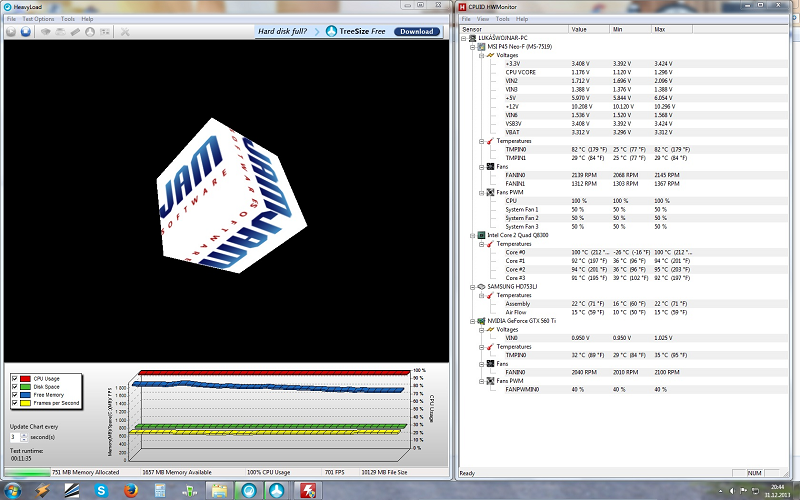Collapse the MSI P45 Neo-F node
This screenshot has width=800, height=500.
472,46
